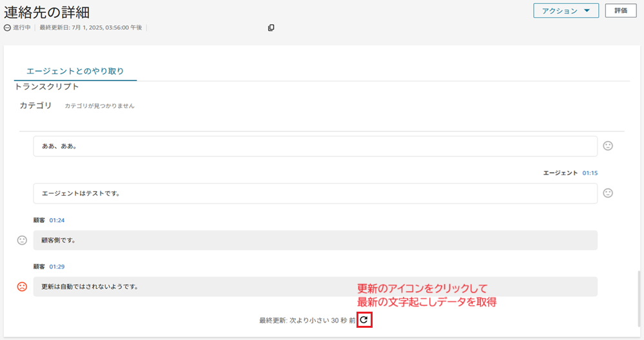644x340 pixels.
Task: Click the 進行中 status text
Action: (x=22, y=28)
